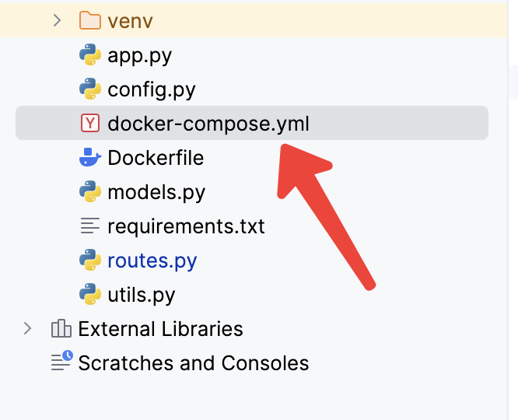Select requirements.txt in the project tree

[x=187, y=226]
